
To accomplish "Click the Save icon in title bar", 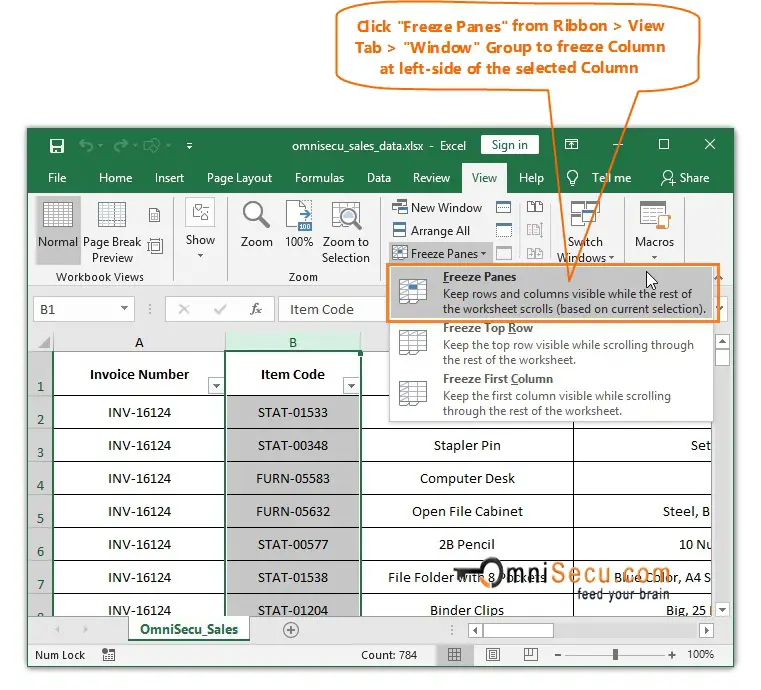I will point(57,146).
